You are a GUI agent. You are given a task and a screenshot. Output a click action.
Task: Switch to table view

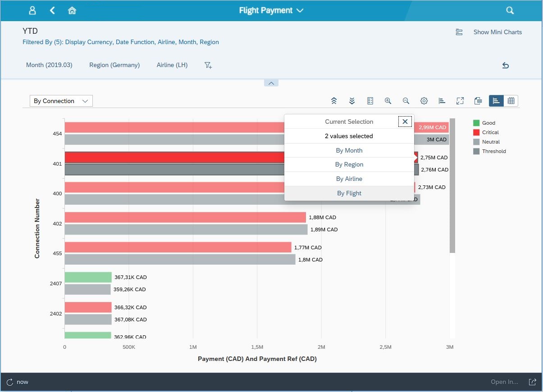[511, 100]
